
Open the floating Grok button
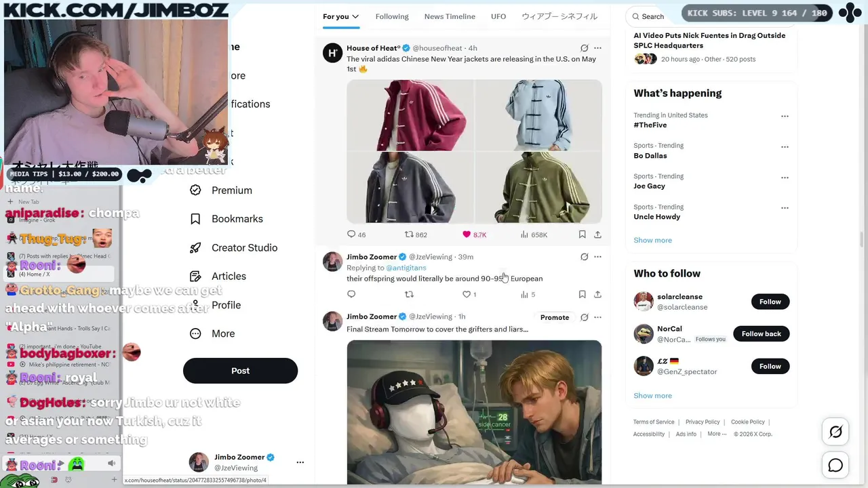pos(835,432)
